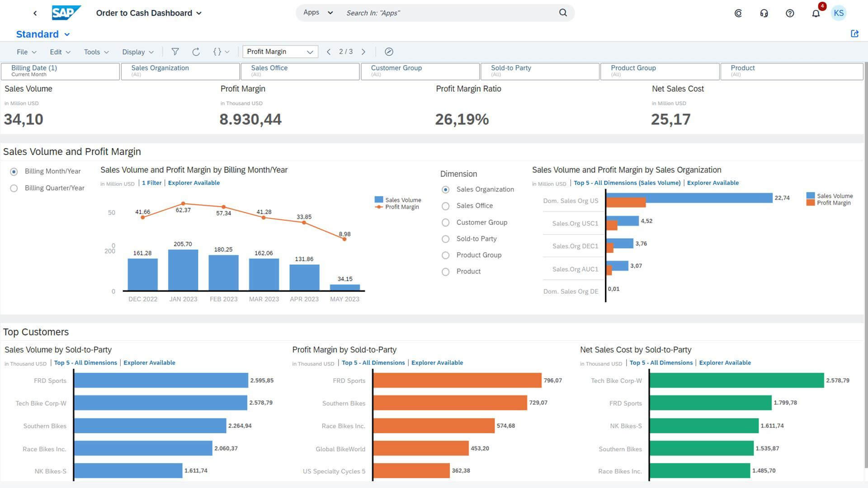
Task: Navigate to next dashboard page using forward arrow
Action: pos(363,52)
